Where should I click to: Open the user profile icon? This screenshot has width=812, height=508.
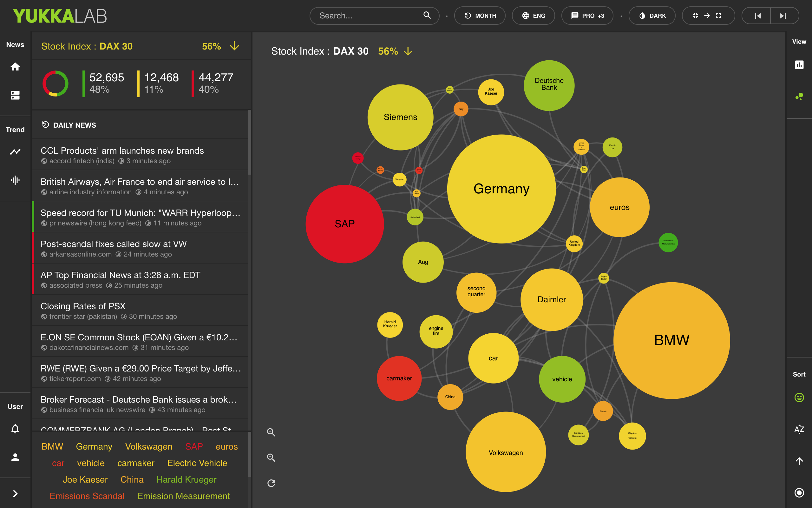(x=15, y=457)
